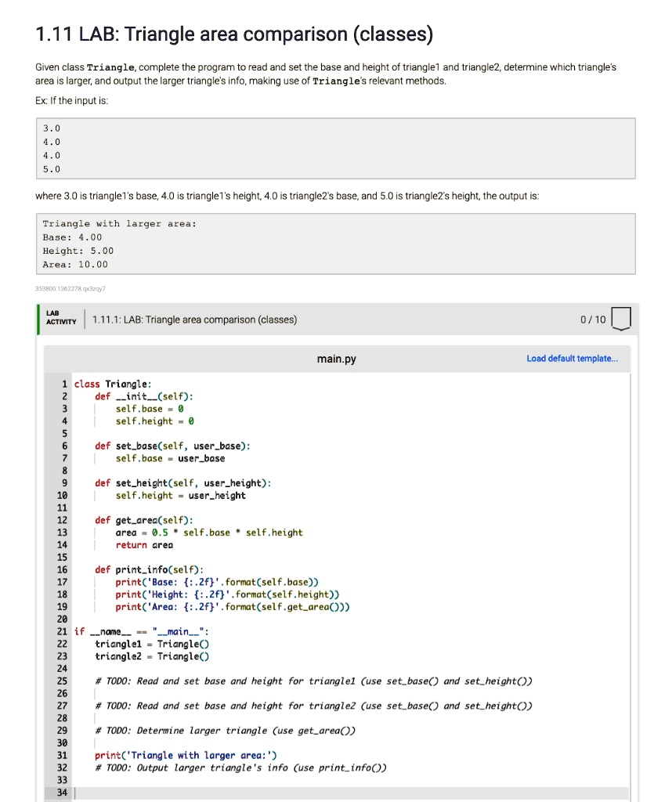672x802 pixels.
Task: Click line number 21 in the gutter
Action: [60, 631]
